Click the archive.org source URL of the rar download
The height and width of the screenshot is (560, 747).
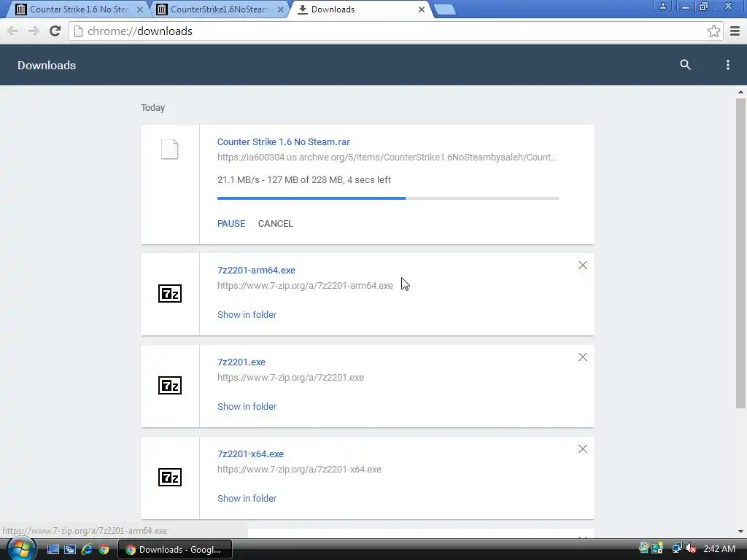pyautogui.click(x=387, y=157)
